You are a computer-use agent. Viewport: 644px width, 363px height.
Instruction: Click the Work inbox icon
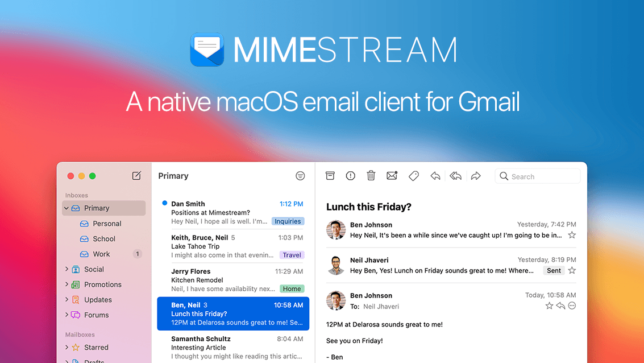coord(84,254)
